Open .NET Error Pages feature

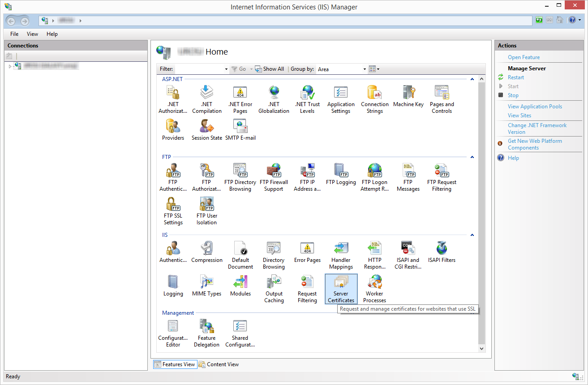(240, 99)
